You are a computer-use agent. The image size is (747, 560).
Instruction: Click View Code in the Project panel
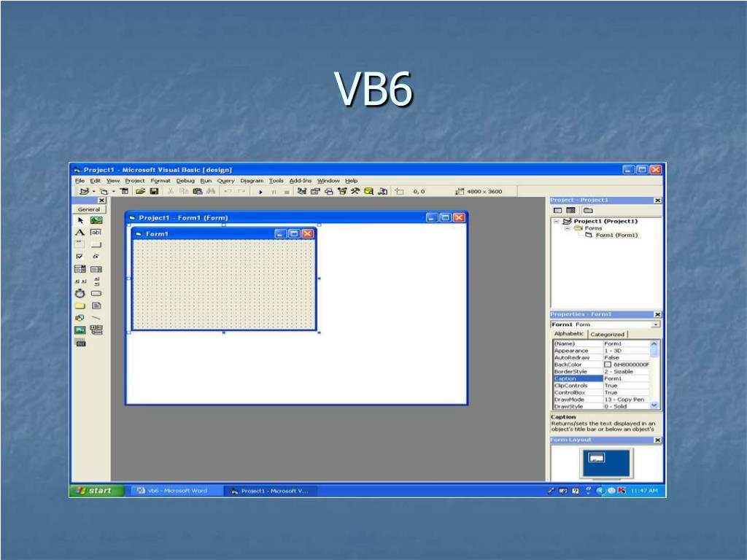click(557, 211)
